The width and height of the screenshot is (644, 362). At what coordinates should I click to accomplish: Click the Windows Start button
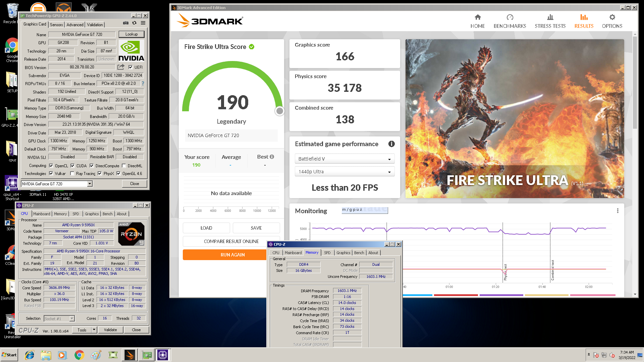point(9,355)
